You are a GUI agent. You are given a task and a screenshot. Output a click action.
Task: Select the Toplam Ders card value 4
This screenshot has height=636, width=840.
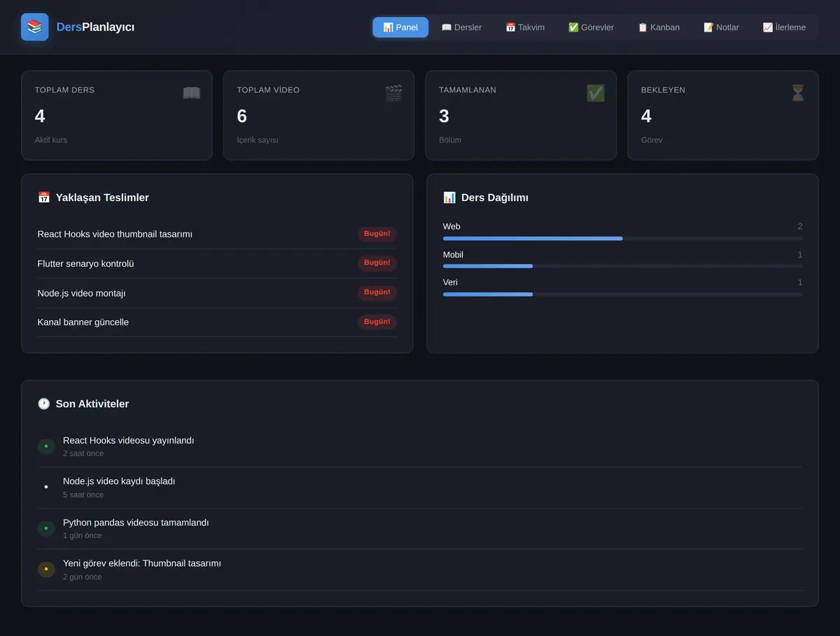click(40, 116)
